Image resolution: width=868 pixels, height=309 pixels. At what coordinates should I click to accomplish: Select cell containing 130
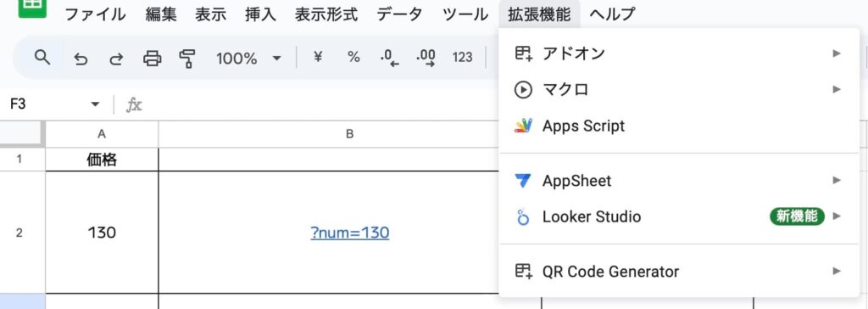tap(102, 233)
